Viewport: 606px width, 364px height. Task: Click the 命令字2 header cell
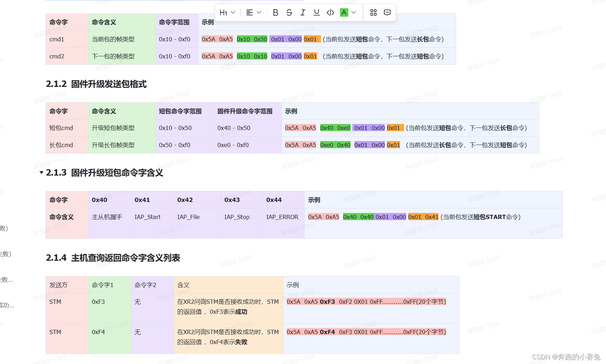pyautogui.click(x=152, y=285)
